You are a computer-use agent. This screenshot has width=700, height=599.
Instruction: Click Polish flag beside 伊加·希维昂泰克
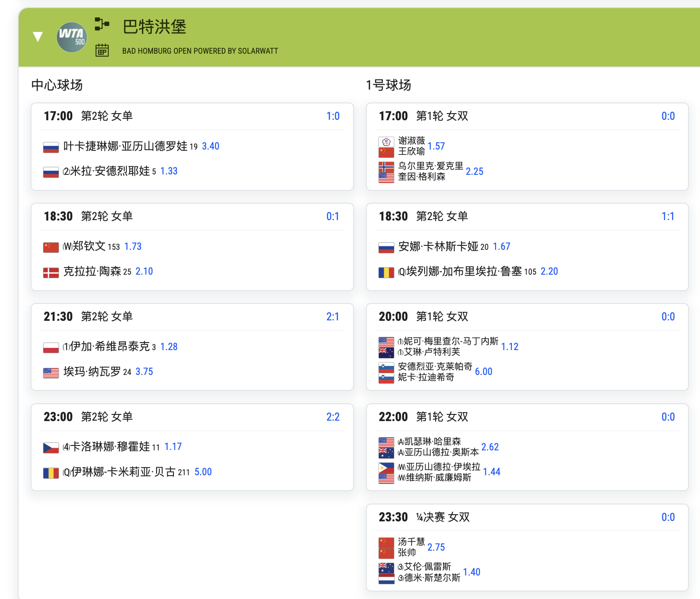point(51,347)
